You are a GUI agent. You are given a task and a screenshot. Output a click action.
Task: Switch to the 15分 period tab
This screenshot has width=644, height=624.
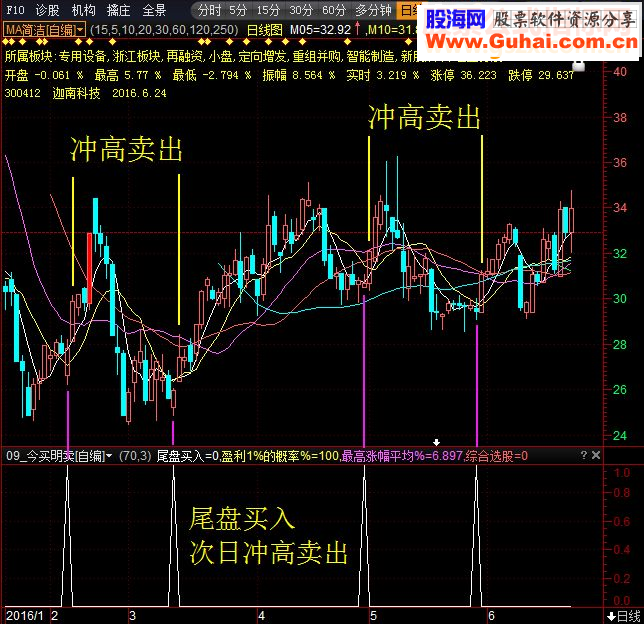(x=268, y=10)
